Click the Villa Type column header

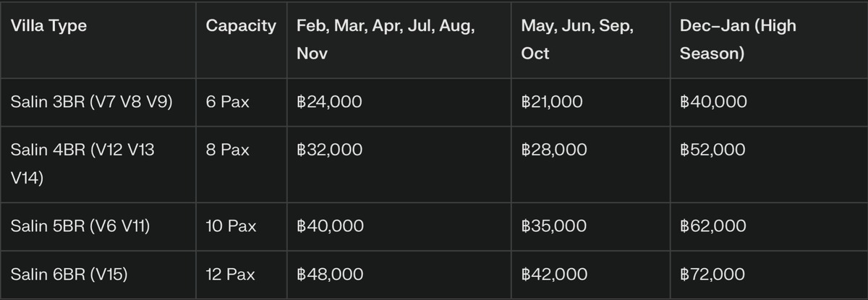(x=48, y=26)
